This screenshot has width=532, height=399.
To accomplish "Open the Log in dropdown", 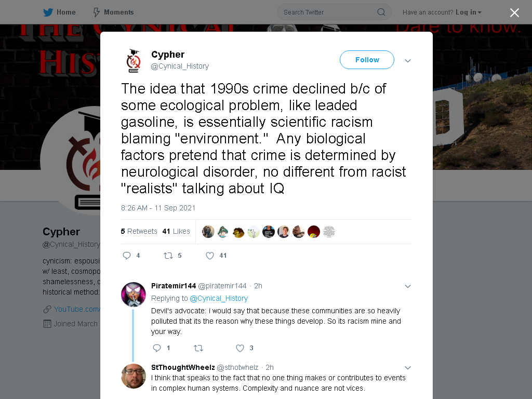I will pyautogui.click(x=468, y=12).
